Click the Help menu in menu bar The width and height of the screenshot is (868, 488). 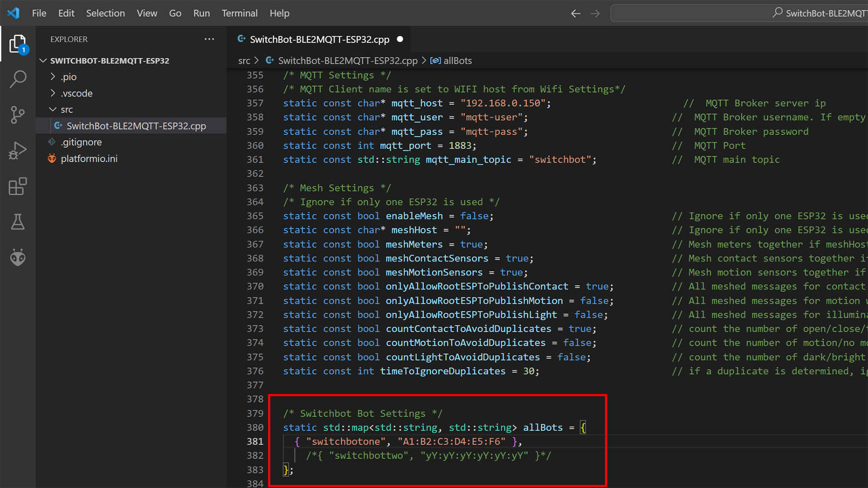(x=279, y=13)
